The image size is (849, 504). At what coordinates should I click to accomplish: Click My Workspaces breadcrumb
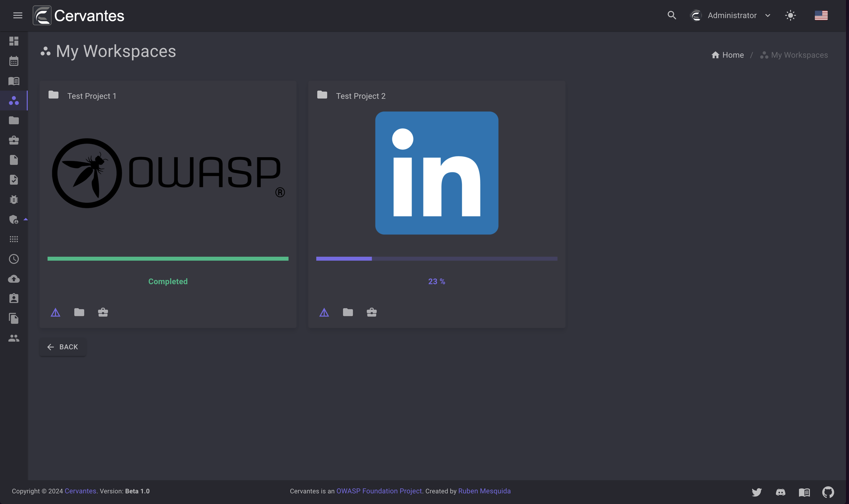click(x=794, y=55)
